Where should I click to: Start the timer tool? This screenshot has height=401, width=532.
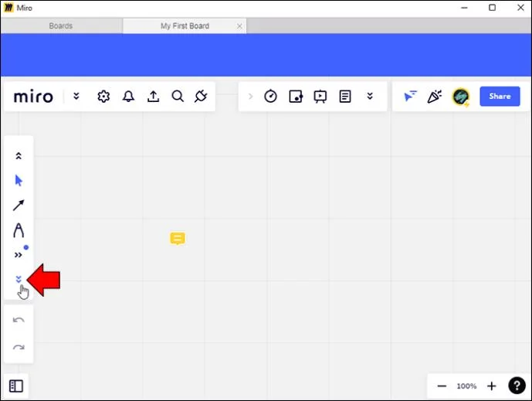(x=270, y=97)
